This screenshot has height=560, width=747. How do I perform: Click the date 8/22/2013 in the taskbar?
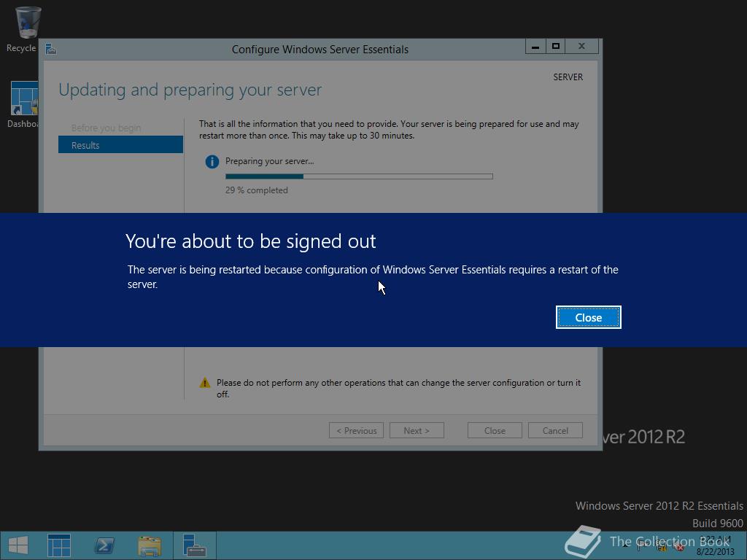(715, 551)
